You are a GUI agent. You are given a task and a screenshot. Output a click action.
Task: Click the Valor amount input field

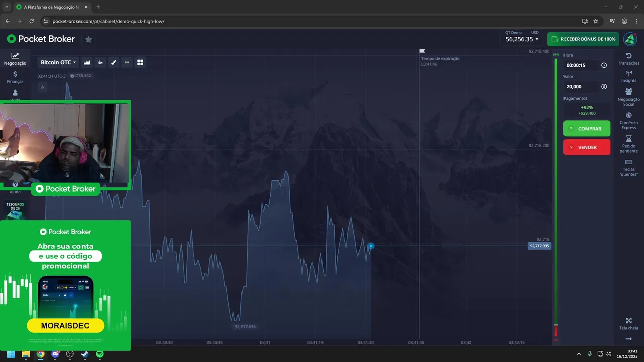[581, 87]
